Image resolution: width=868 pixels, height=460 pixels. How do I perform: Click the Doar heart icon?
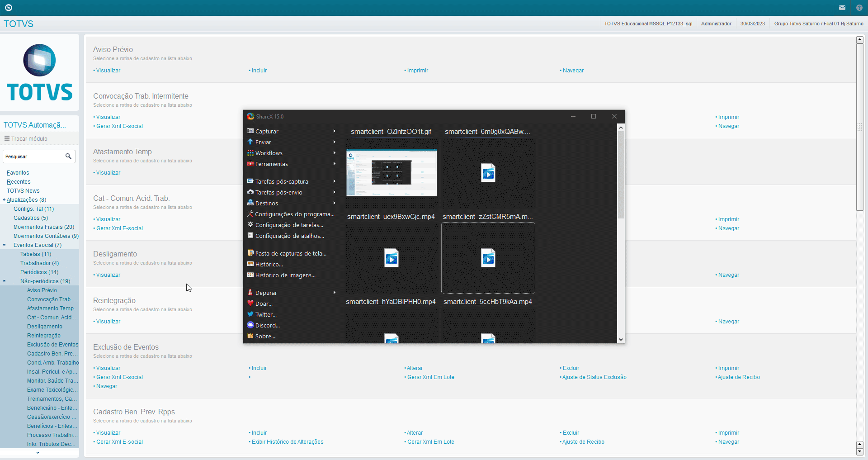pos(250,303)
